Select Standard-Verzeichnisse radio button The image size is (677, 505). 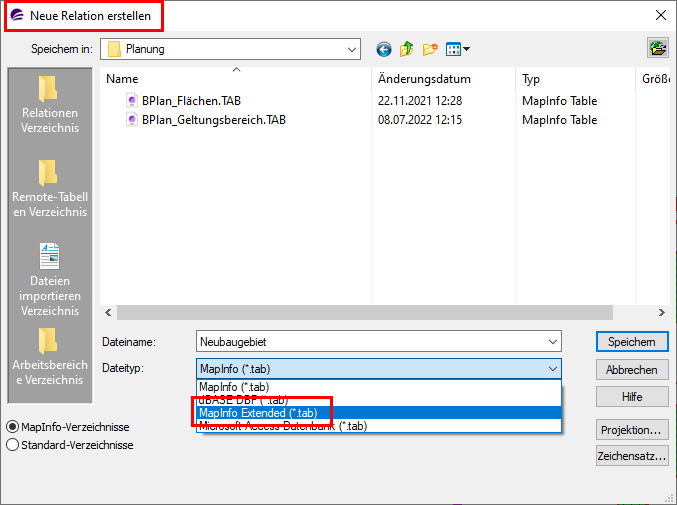point(13,445)
